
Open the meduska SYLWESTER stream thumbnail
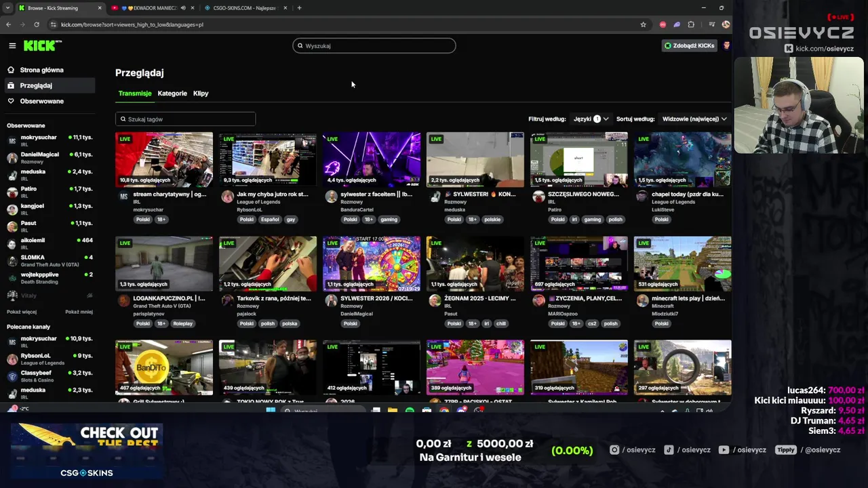click(475, 159)
